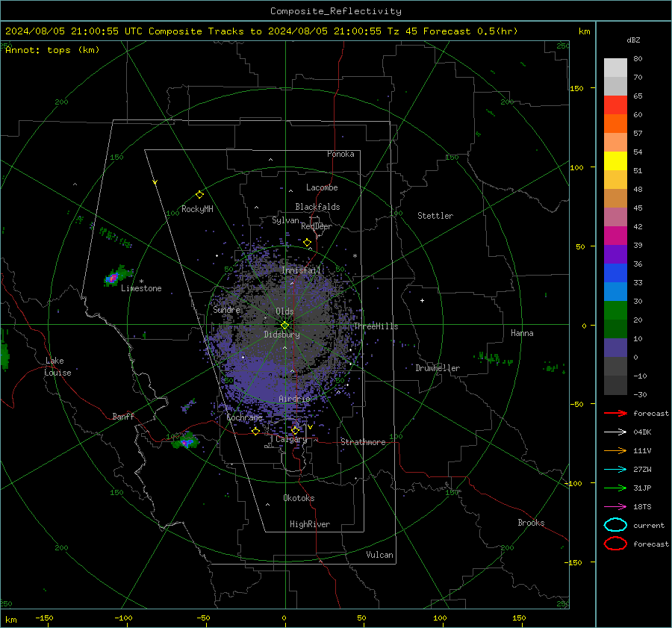The width and height of the screenshot is (672, 628).
Task: Click the 'Annot: tops (km)' label
Action: [x=52, y=50]
